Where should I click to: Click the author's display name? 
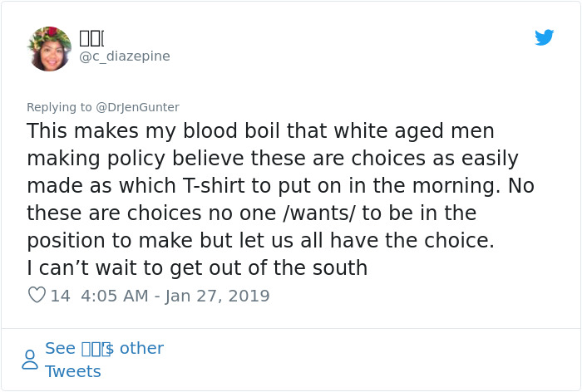(x=91, y=37)
